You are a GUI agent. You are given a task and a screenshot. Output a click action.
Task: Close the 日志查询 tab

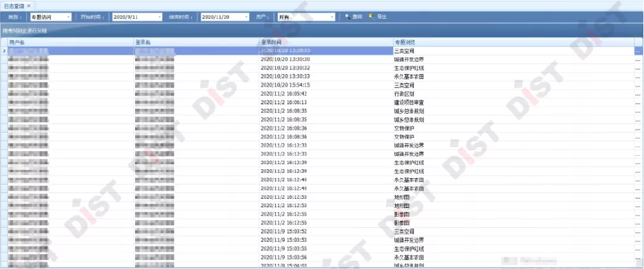(29, 5)
